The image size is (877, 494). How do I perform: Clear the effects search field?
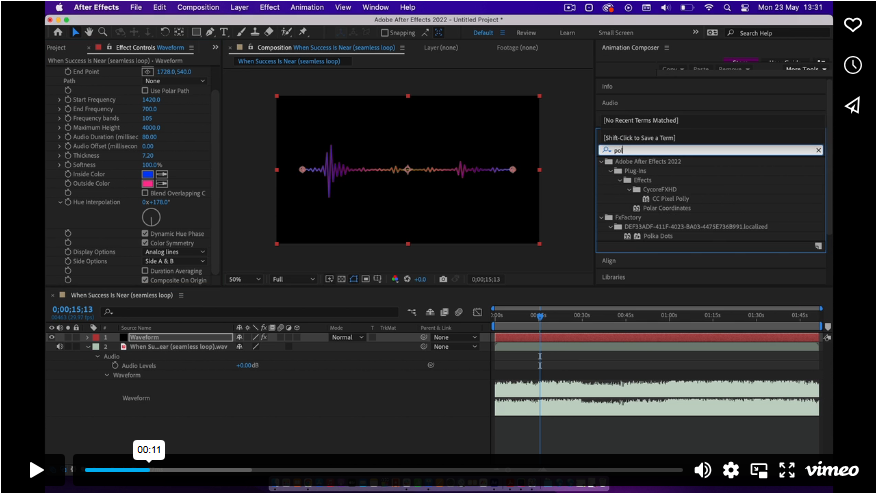coord(818,150)
